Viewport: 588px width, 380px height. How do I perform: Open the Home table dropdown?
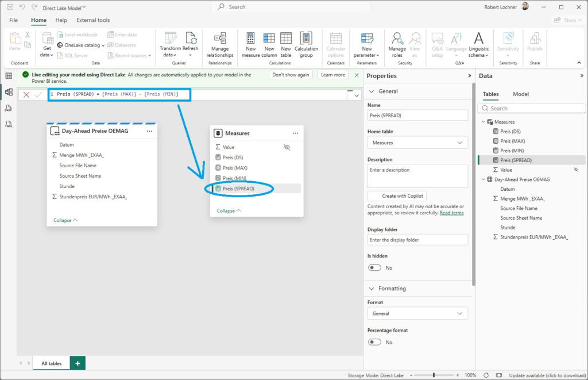pos(417,143)
